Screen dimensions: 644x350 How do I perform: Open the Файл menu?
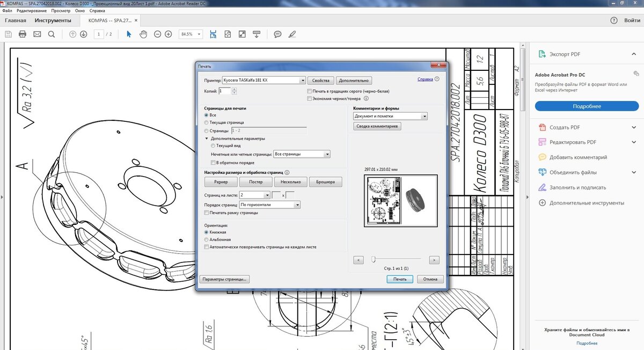click(x=7, y=10)
